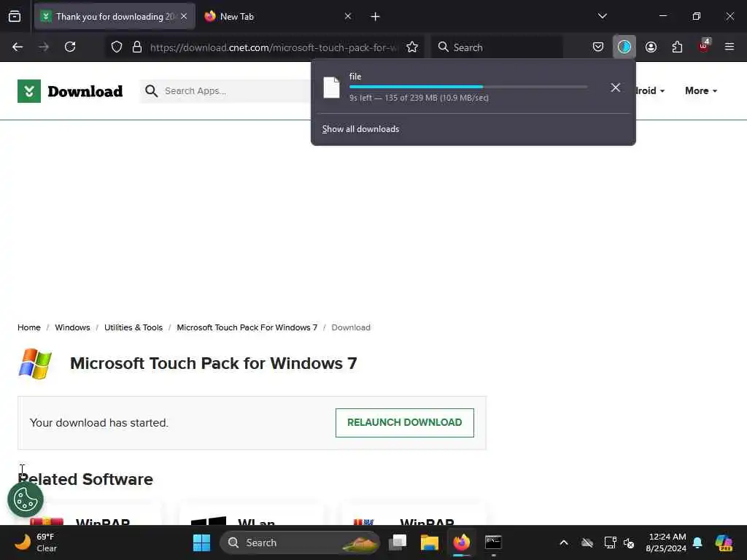
Task: Focus the Search Apps field
Action: click(x=226, y=91)
